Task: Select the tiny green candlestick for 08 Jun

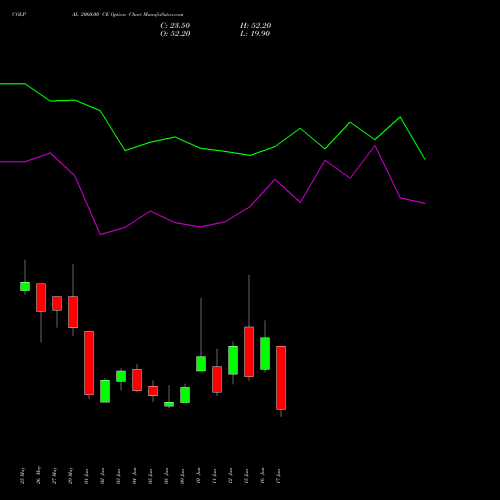Action: 169,404
